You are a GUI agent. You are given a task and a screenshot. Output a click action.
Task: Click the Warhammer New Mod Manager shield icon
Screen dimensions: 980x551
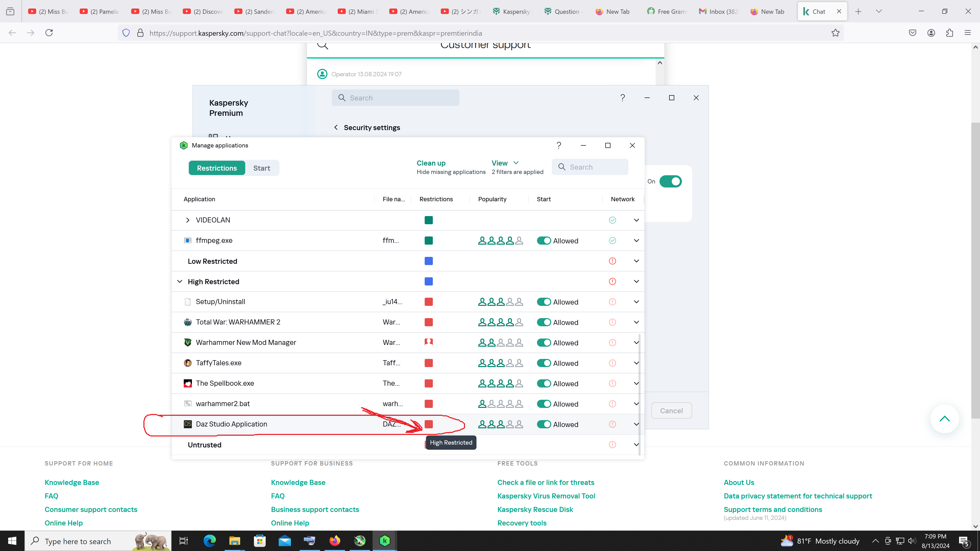(x=188, y=342)
